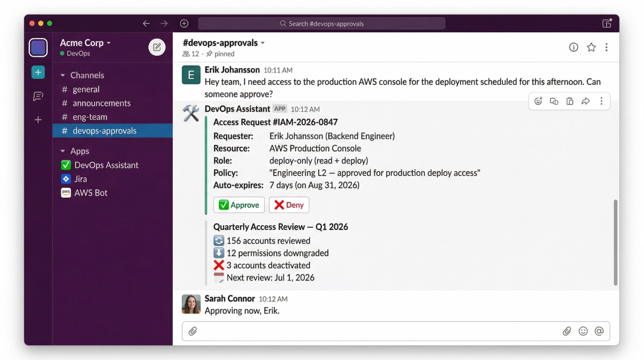644x360 pixels.
Task: Add reaction via smiley-plus hover icon
Action: coord(538,101)
